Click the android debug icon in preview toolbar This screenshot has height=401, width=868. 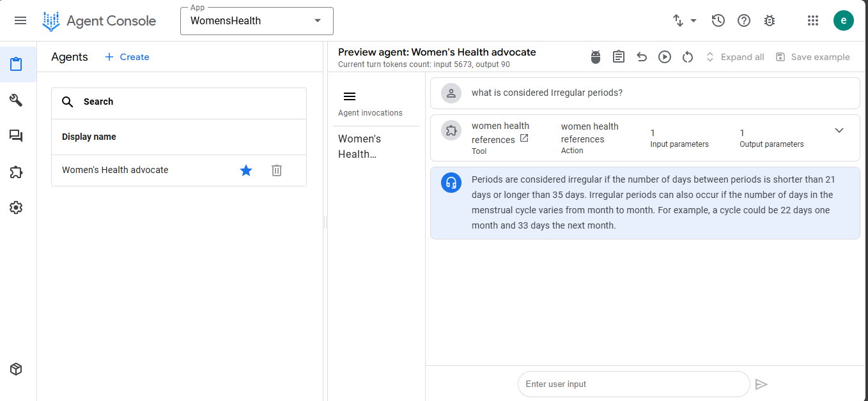(x=596, y=57)
